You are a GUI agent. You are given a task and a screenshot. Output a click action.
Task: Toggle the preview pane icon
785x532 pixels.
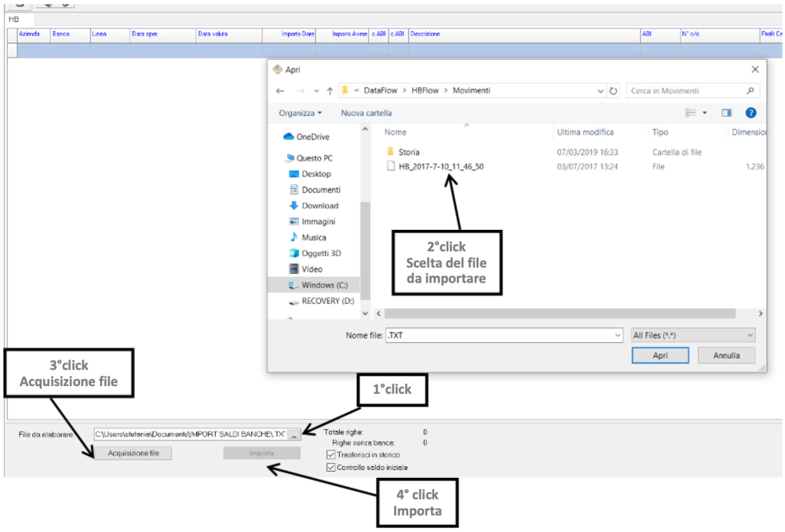[726, 113]
